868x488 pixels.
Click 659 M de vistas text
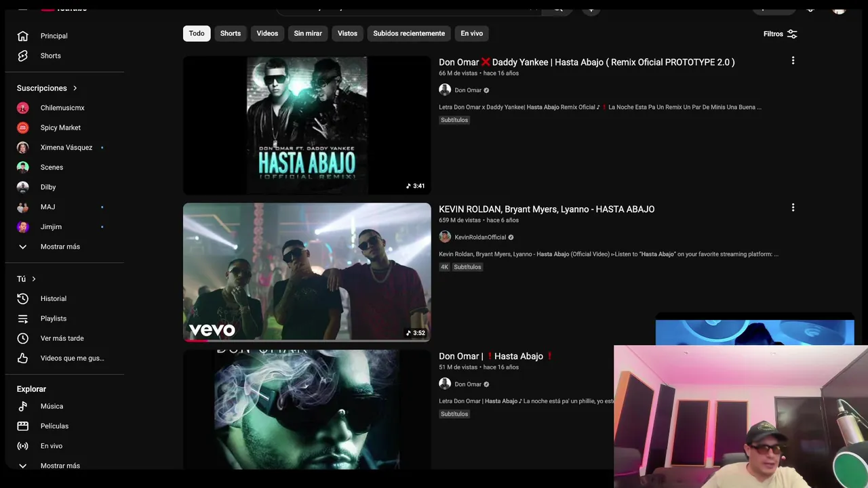460,220
